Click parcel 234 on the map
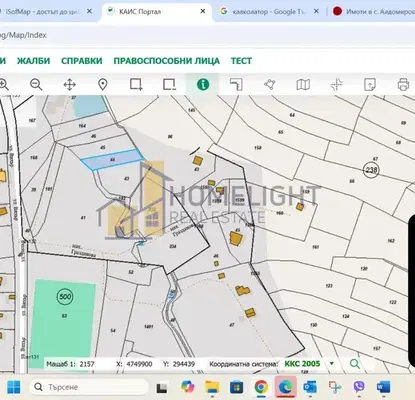The width and height of the screenshot is (415, 400). (173, 246)
